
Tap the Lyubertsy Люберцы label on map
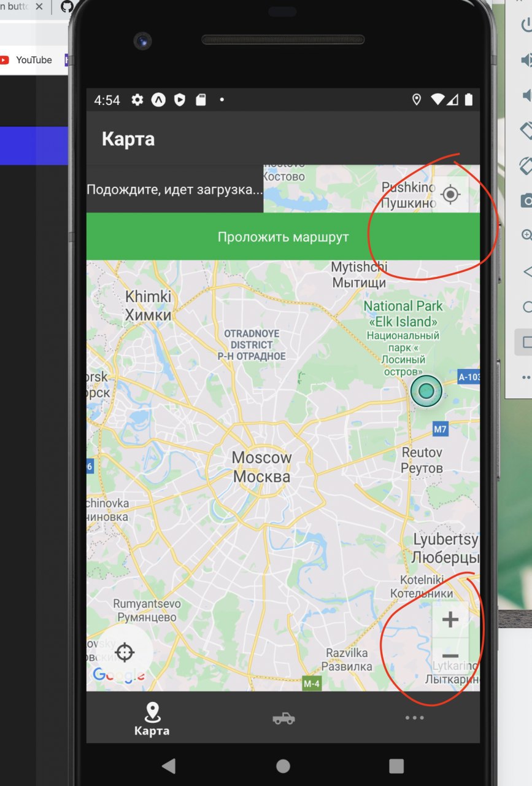pyautogui.click(x=445, y=549)
